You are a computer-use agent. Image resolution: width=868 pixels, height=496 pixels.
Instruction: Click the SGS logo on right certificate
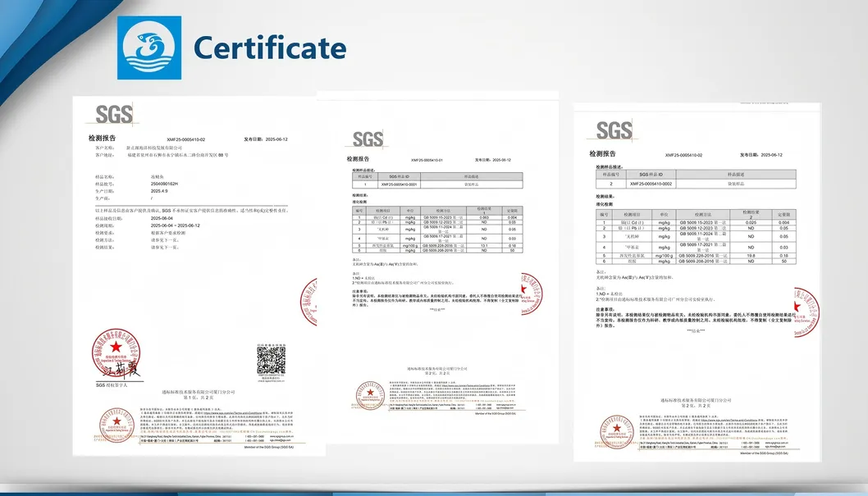click(614, 130)
